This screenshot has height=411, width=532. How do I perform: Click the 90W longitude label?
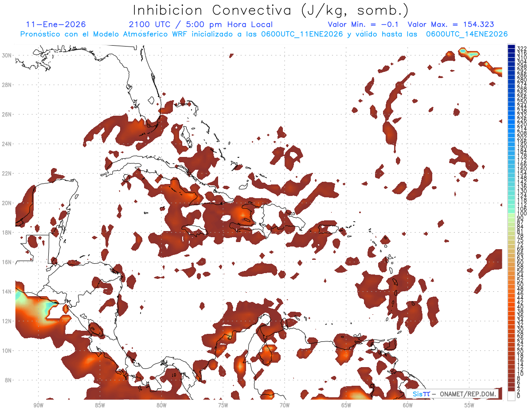pos(38,405)
